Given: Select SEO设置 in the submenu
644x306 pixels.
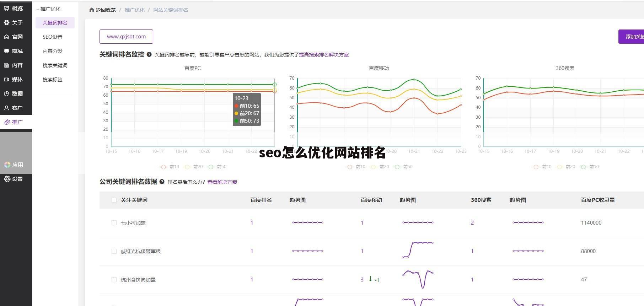Looking at the screenshot, I should [52, 37].
